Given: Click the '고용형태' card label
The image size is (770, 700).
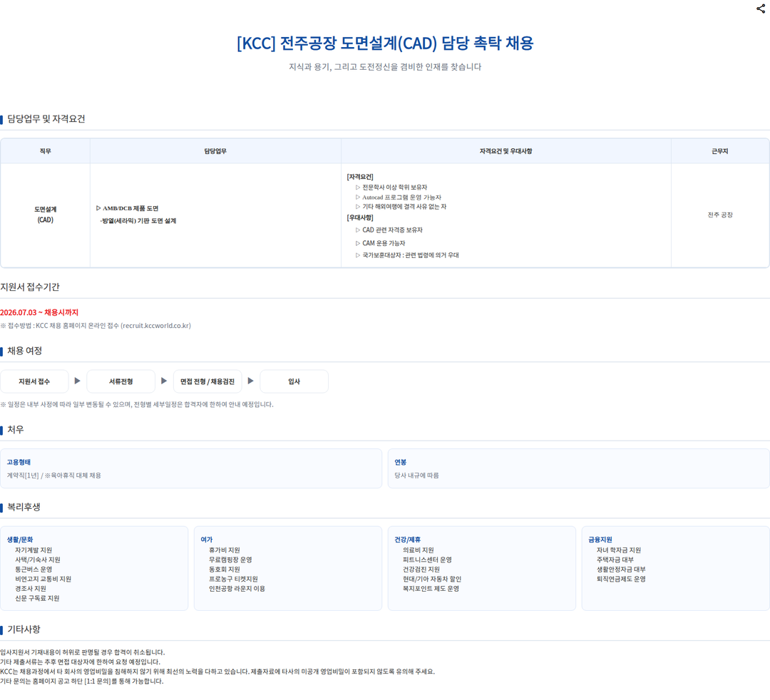Looking at the screenshot, I should coord(19,462).
